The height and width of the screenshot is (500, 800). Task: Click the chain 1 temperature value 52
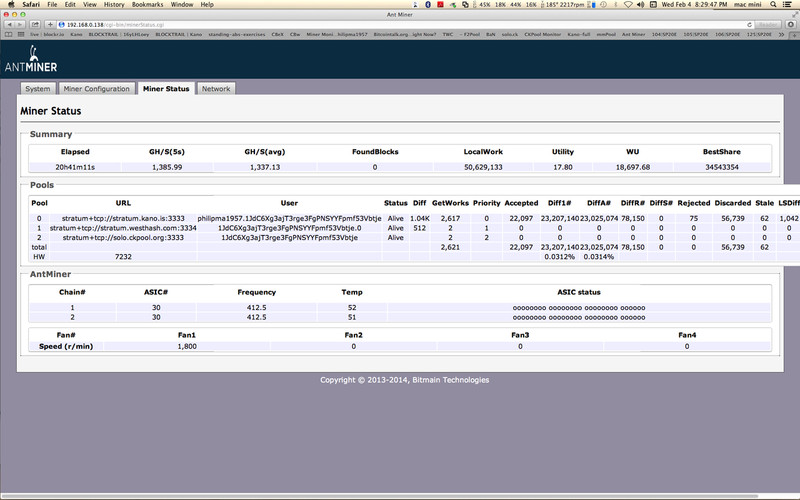352,308
